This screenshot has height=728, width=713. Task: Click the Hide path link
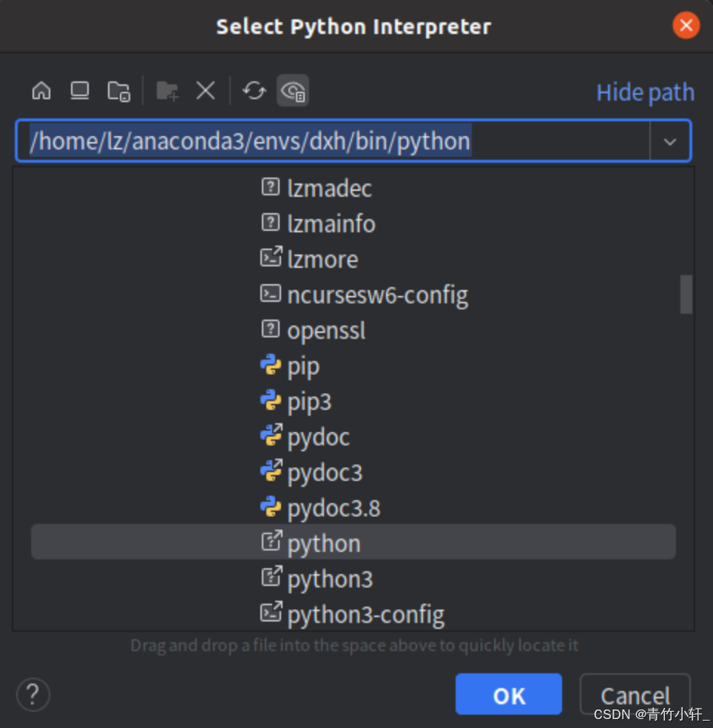(644, 92)
